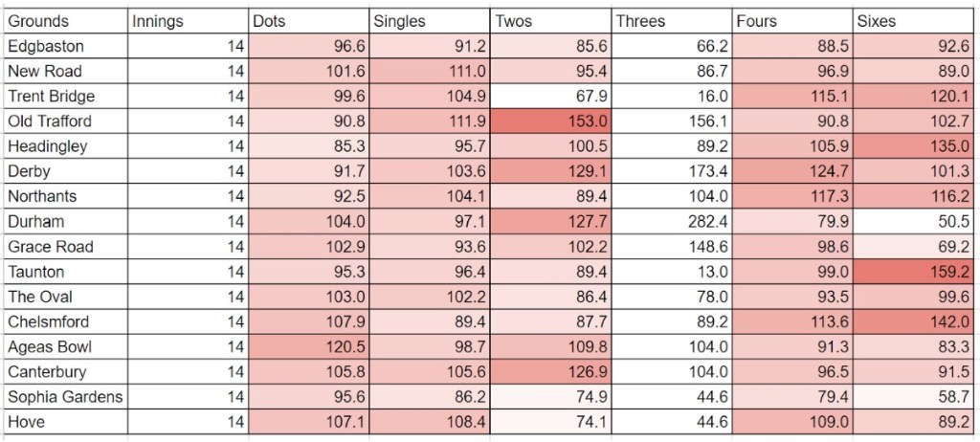The width and height of the screenshot is (980, 442).
Task: Click Derby Threes value 173.4
Action: coord(671,171)
